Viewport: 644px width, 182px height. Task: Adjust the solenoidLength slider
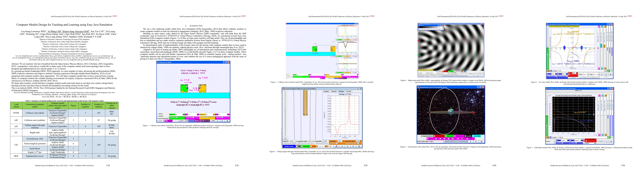(x=358, y=144)
